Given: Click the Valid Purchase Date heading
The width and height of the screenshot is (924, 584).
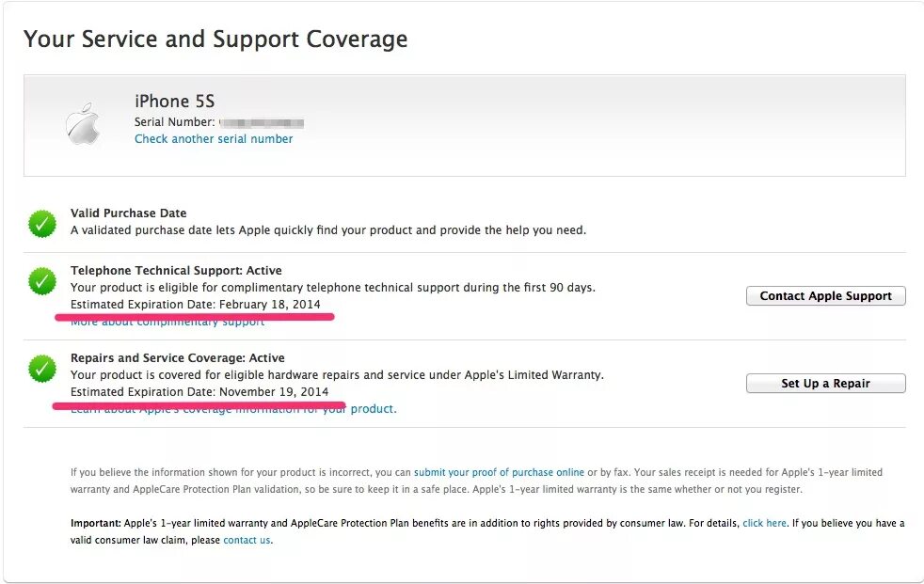Looking at the screenshot, I should (129, 213).
